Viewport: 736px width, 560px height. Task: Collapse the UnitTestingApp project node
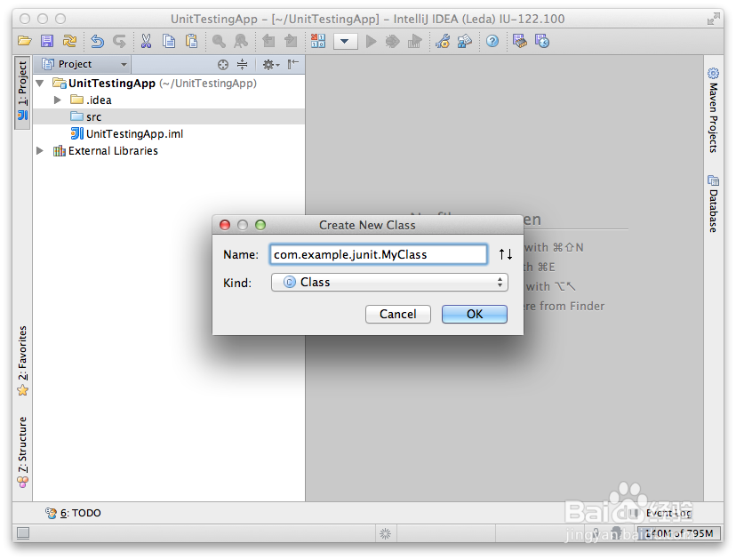coord(38,83)
